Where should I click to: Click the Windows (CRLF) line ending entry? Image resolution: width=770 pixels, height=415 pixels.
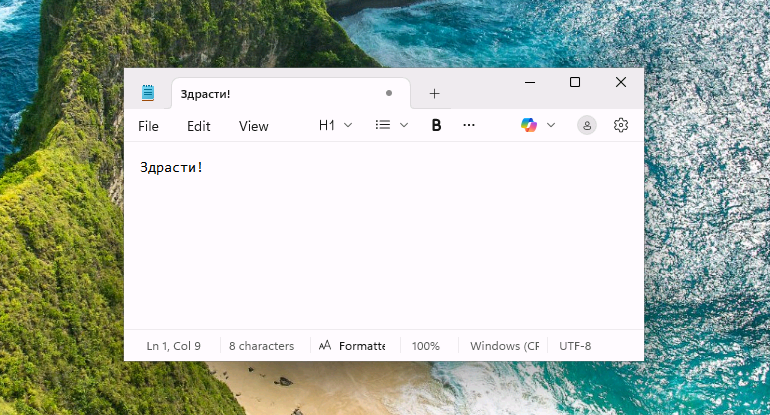pyautogui.click(x=504, y=346)
